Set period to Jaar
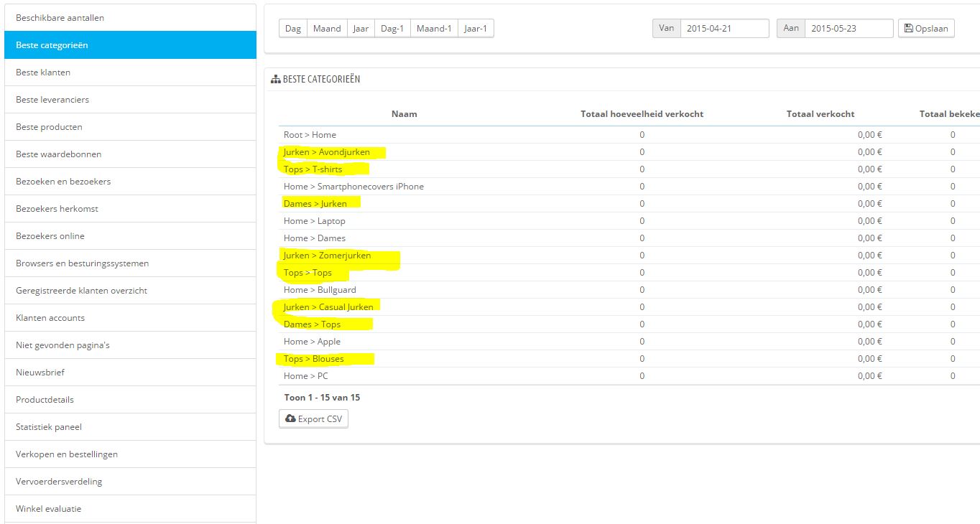 [x=361, y=29]
